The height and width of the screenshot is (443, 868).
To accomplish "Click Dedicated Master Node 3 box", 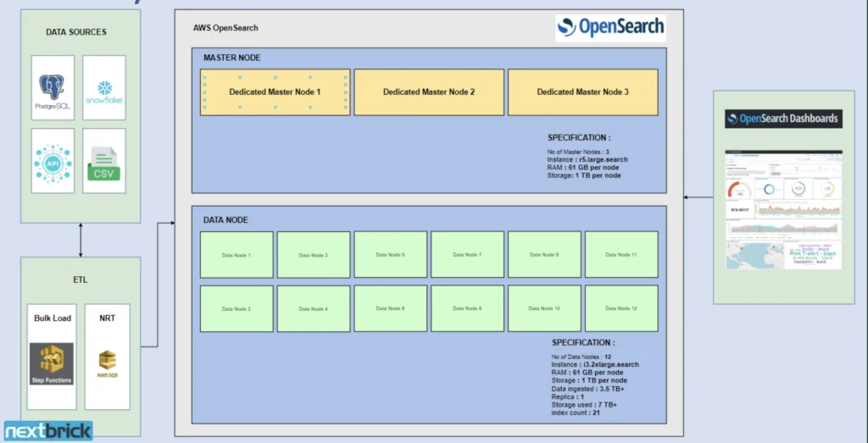I will (582, 91).
